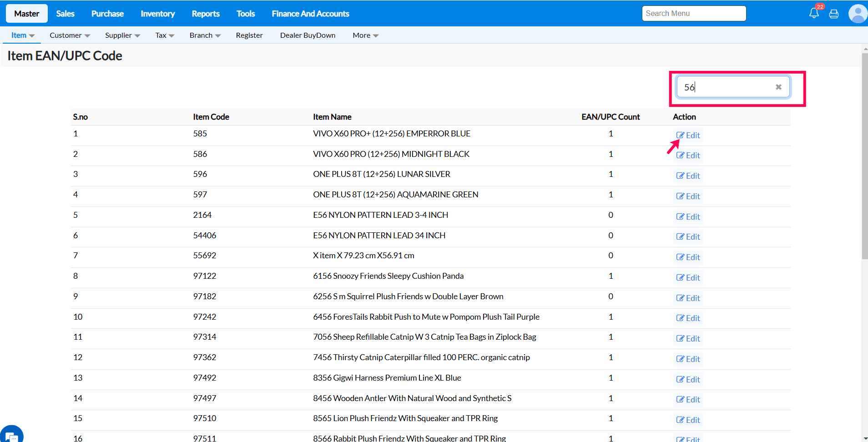
Task: Open the chat support bubble icon
Action: tap(11, 436)
